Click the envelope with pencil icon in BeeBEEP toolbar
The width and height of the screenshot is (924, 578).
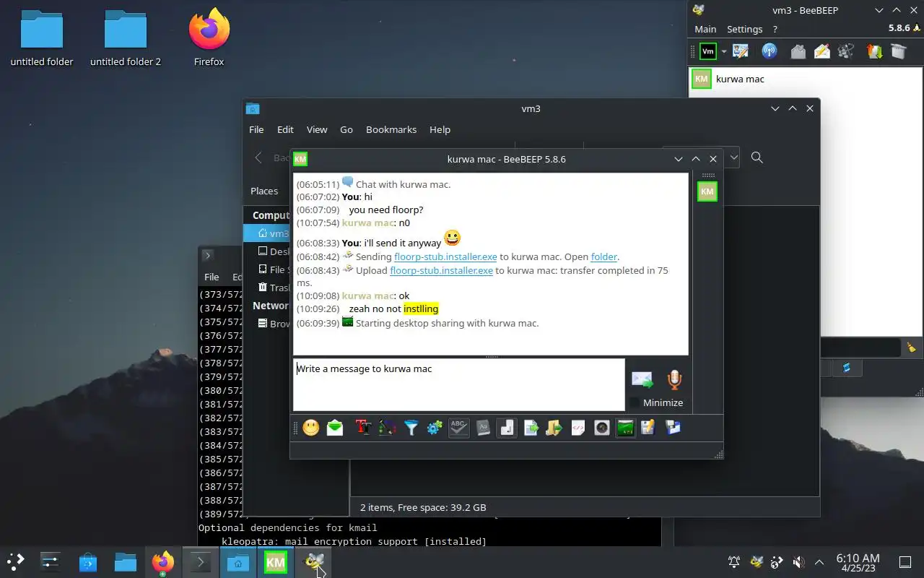tap(821, 51)
